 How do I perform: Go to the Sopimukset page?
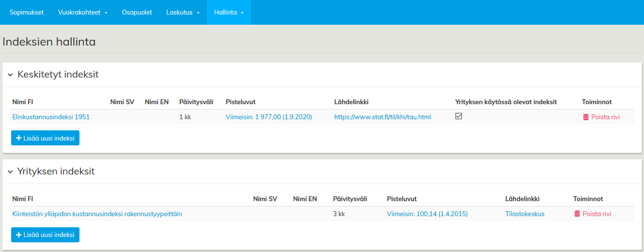pos(27,12)
